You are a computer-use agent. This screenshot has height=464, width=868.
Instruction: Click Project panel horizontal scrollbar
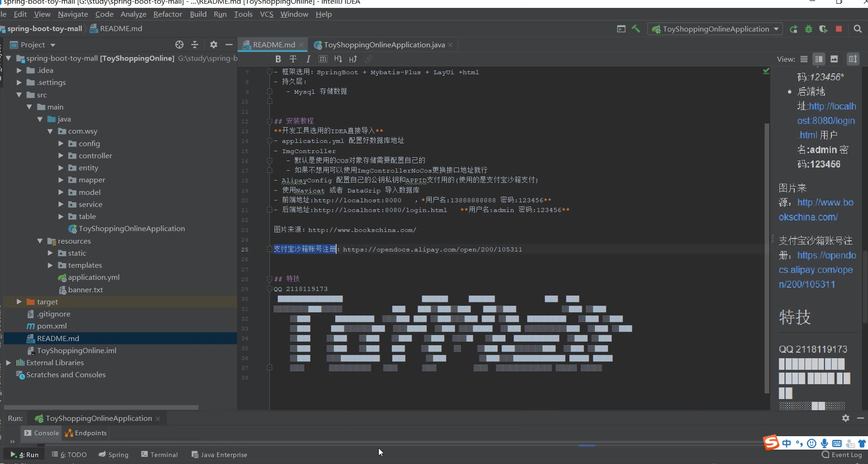coord(101,407)
